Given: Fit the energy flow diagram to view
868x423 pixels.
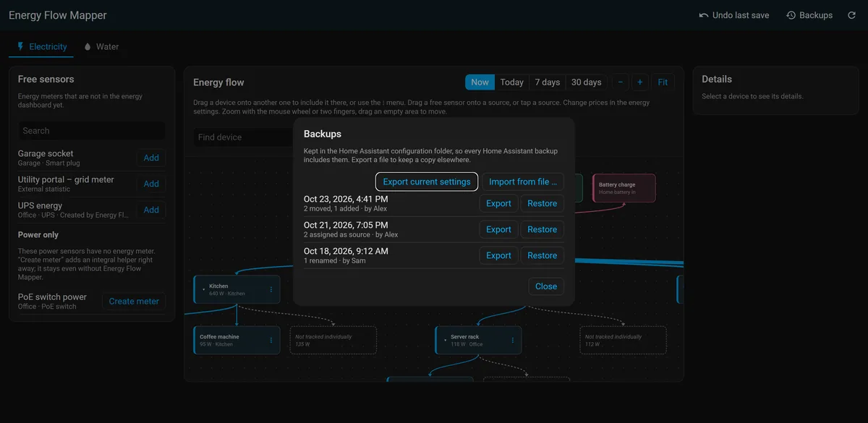Looking at the screenshot, I should [663, 82].
